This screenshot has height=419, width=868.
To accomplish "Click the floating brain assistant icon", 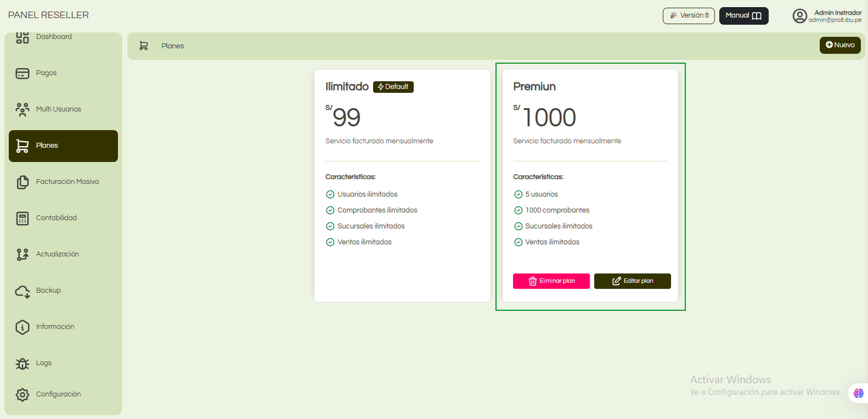I will 858,393.
